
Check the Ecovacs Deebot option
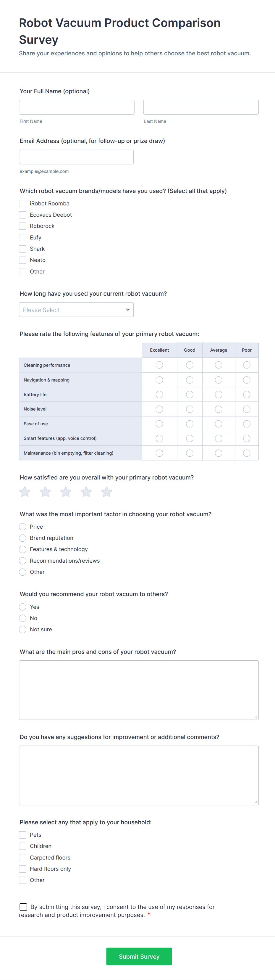22,215
